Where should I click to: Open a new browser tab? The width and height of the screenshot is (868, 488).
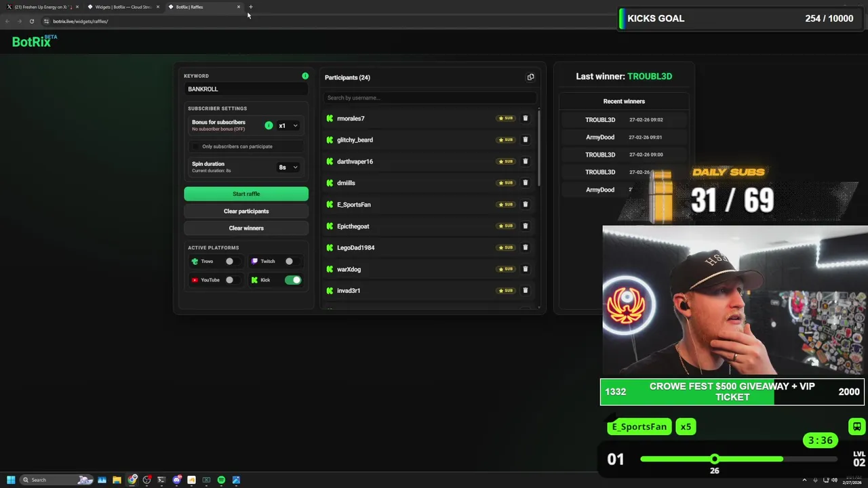tap(250, 7)
